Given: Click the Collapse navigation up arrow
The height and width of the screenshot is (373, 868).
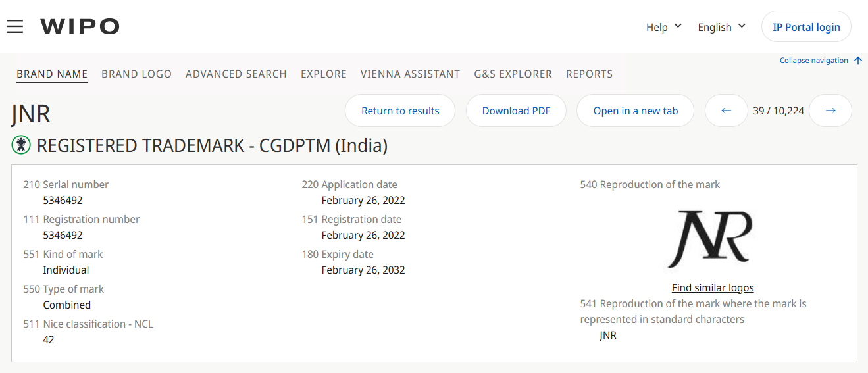Looking at the screenshot, I should pos(857,61).
